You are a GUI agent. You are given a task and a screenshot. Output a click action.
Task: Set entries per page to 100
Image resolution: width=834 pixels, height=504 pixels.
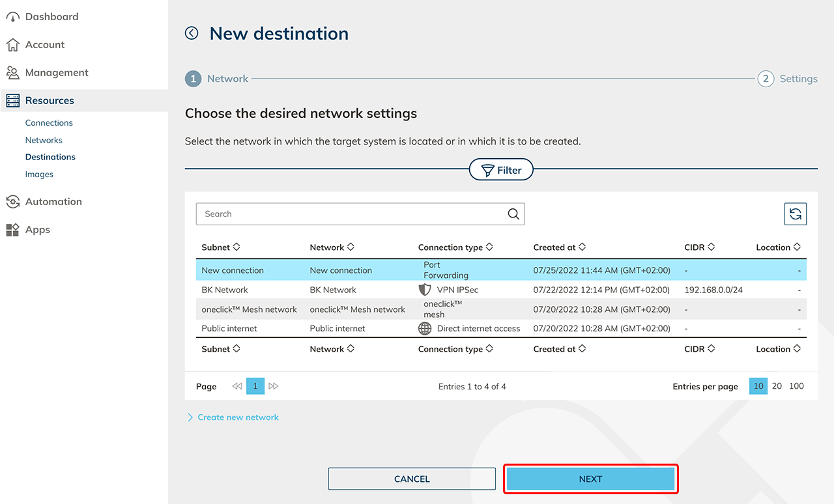pos(796,386)
